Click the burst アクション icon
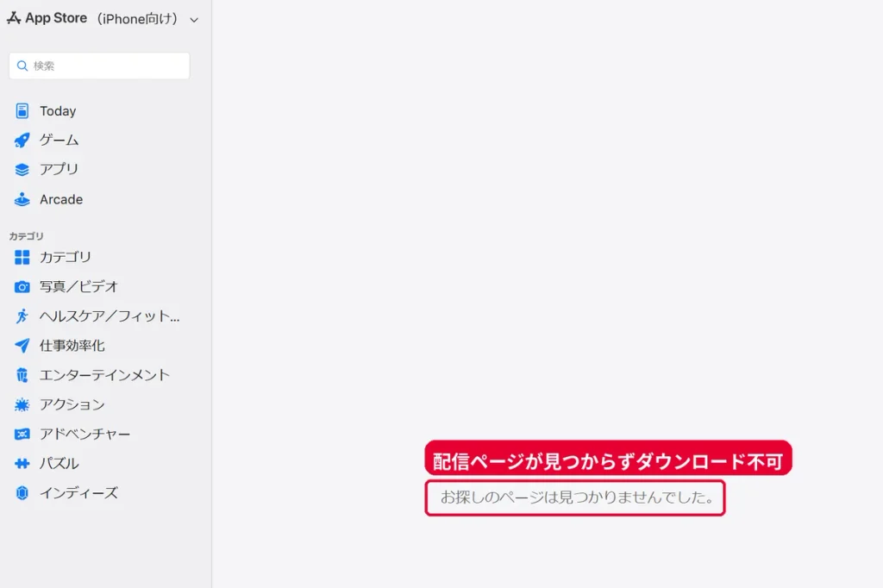 pyautogui.click(x=22, y=404)
